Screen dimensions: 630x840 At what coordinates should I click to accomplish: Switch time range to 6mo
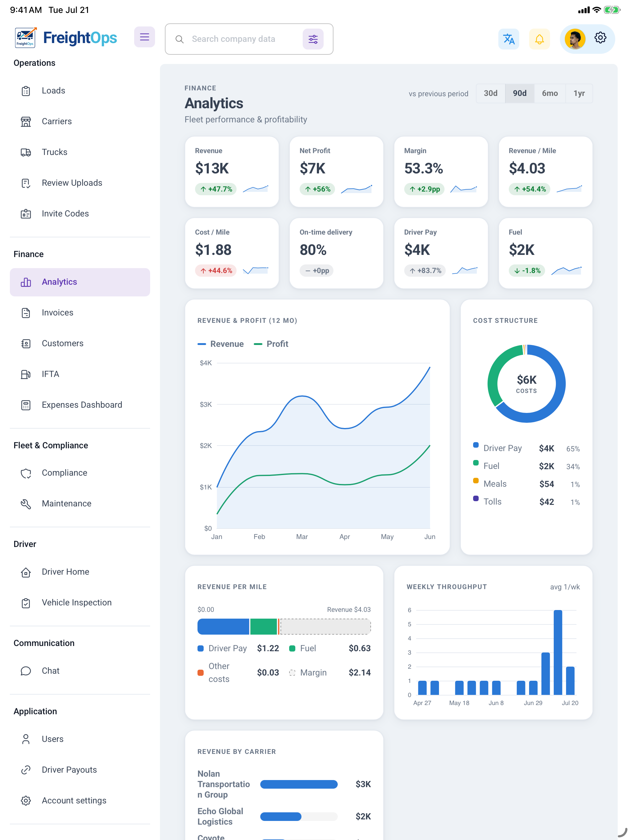click(x=550, y=93)
